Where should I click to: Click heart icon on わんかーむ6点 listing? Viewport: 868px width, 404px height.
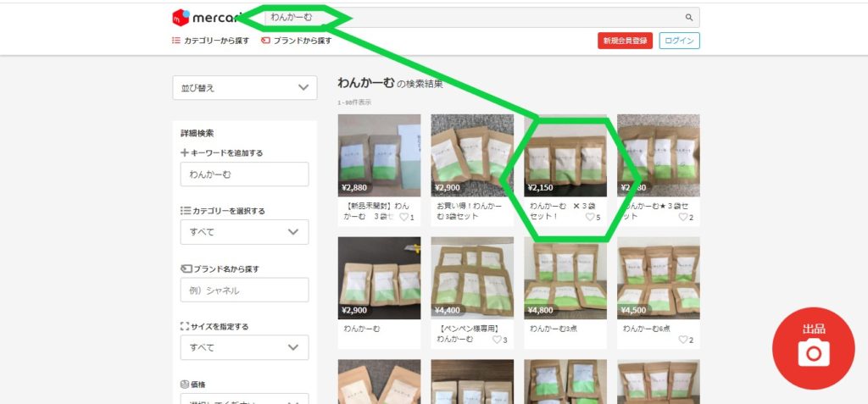683,340
